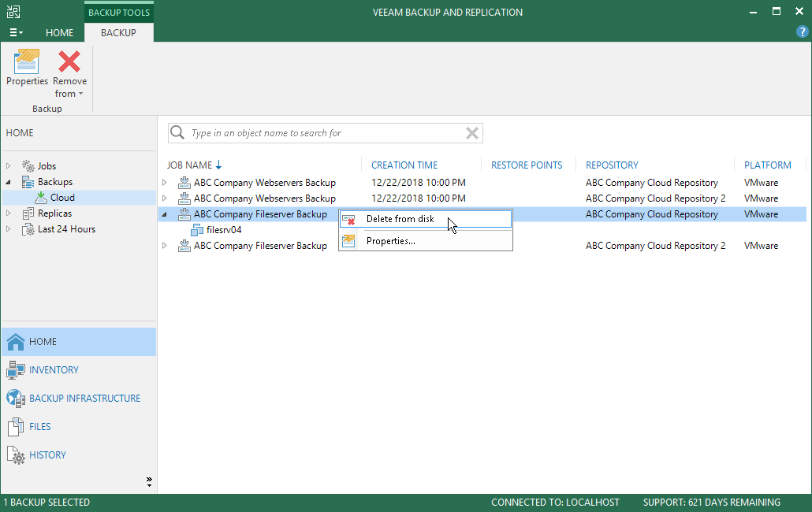Clear the search box with X icon
812x512 pixels.
coord(471,133)
